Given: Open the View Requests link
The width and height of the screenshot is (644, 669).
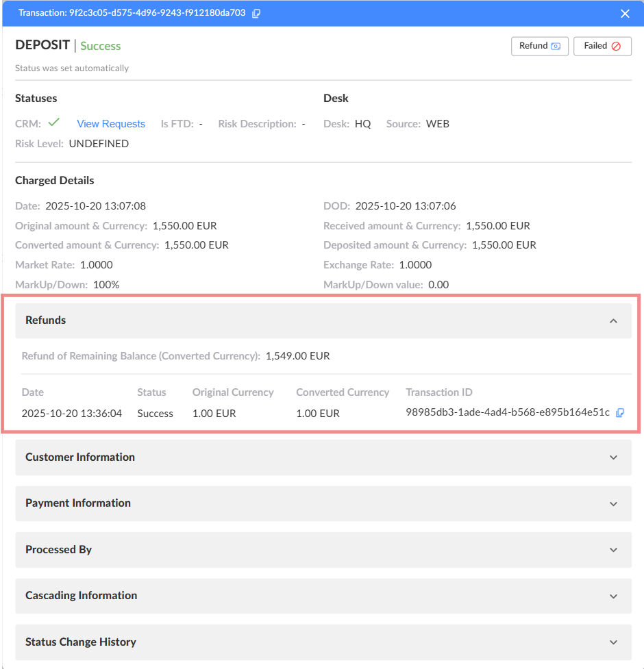Looking at the screenshot, I should (x=111, y=124).
